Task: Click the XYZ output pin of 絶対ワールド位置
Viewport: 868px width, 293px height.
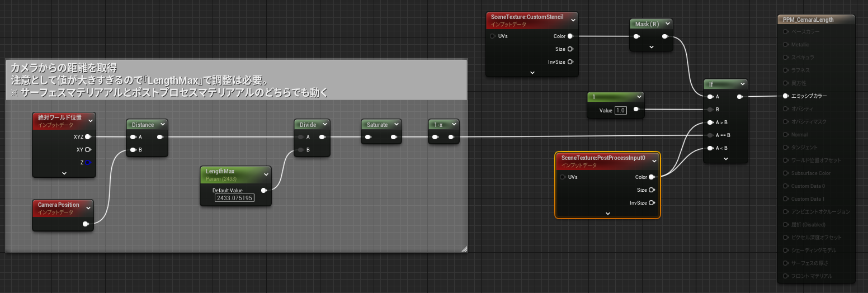Action: point(88,136)
